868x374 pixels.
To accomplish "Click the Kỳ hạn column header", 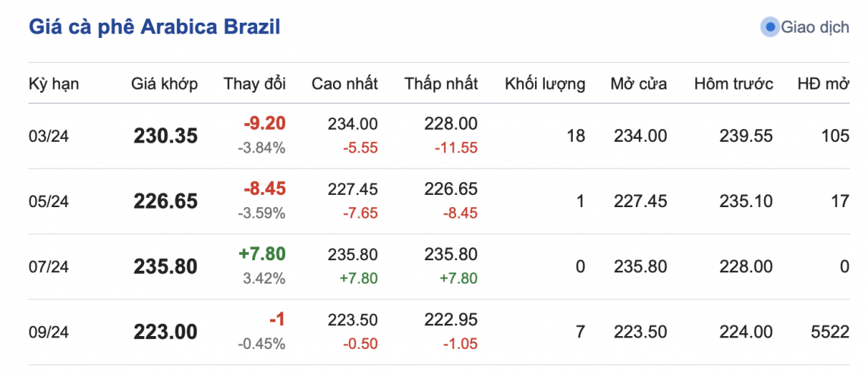I will 54,83.
